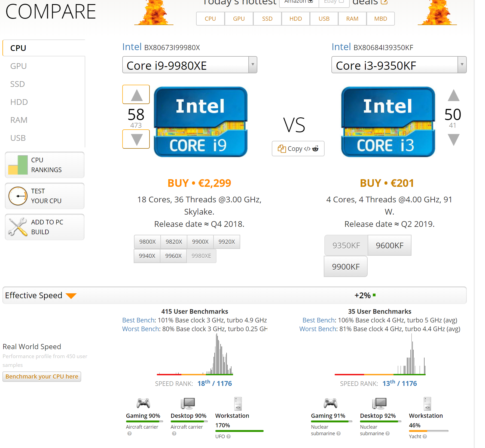Toggle the Amazon deals checkbox

[x=310, y=1]
